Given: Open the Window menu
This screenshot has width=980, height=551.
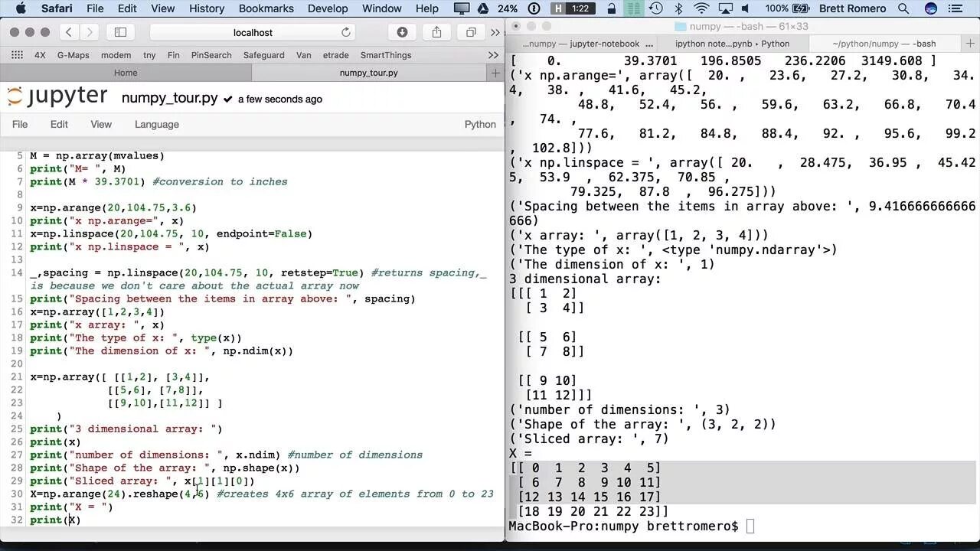Looking at the screenshot, I should [x=381, y=8].
